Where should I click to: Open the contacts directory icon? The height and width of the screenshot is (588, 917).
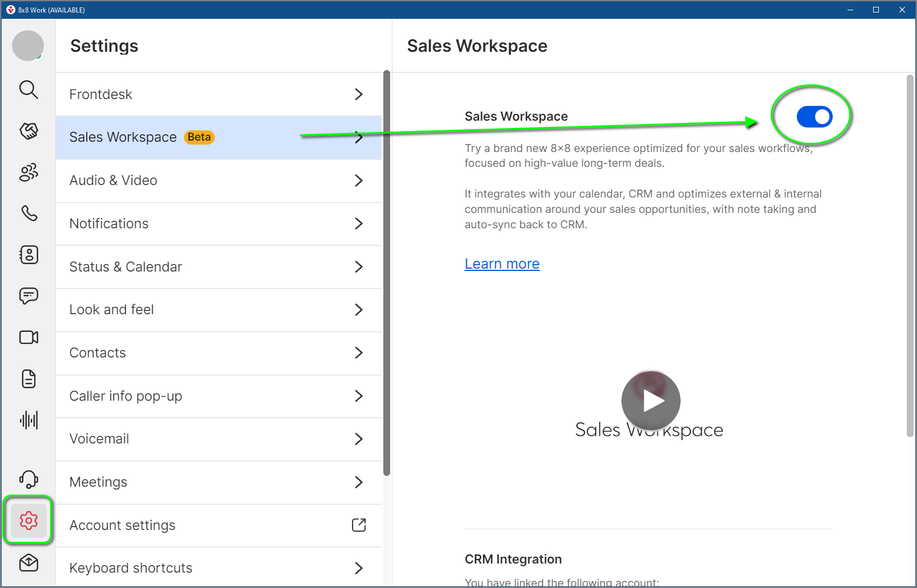(29, 254)
